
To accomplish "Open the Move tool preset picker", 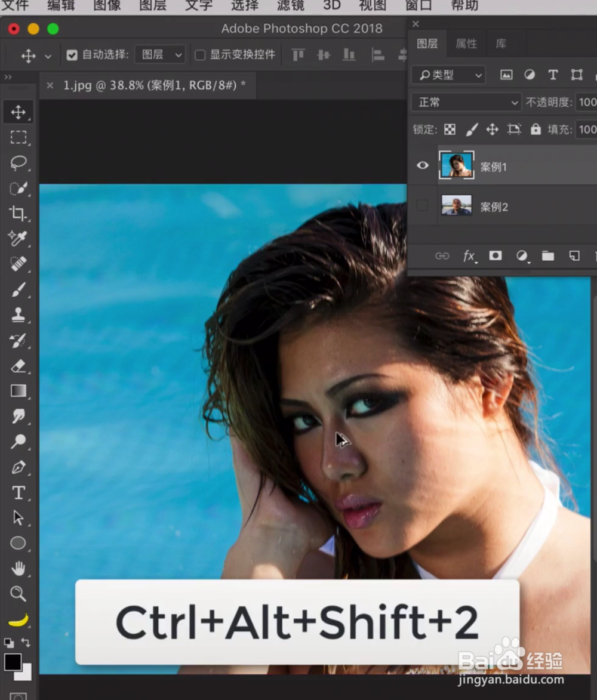I will click(x=48, y=56).
